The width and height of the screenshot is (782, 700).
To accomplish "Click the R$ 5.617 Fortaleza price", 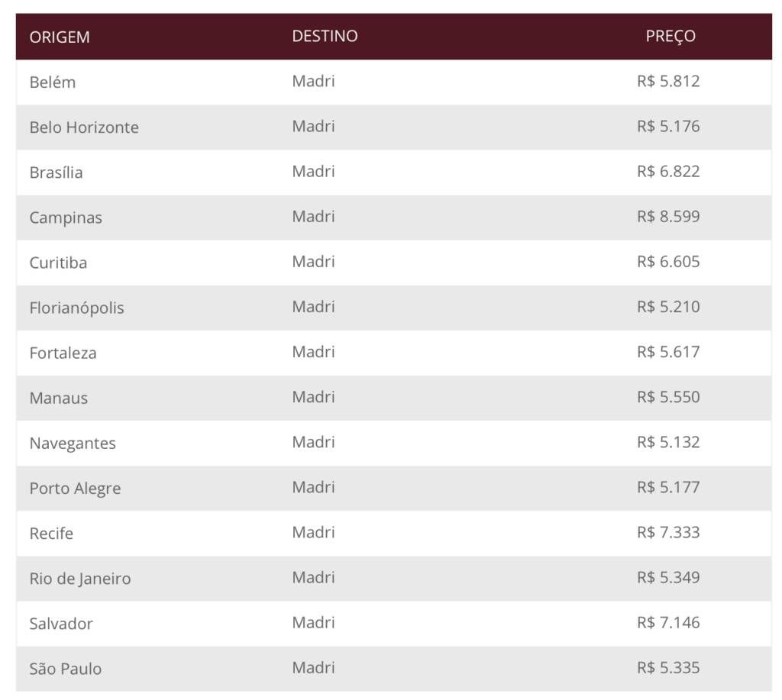I will [x=668, y=352].
